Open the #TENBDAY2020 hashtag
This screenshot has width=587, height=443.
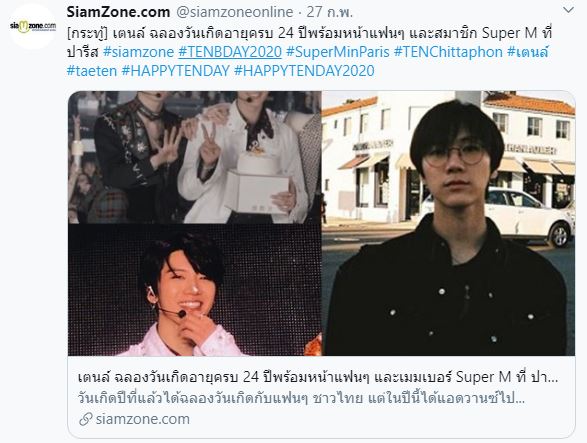[230, 52]
